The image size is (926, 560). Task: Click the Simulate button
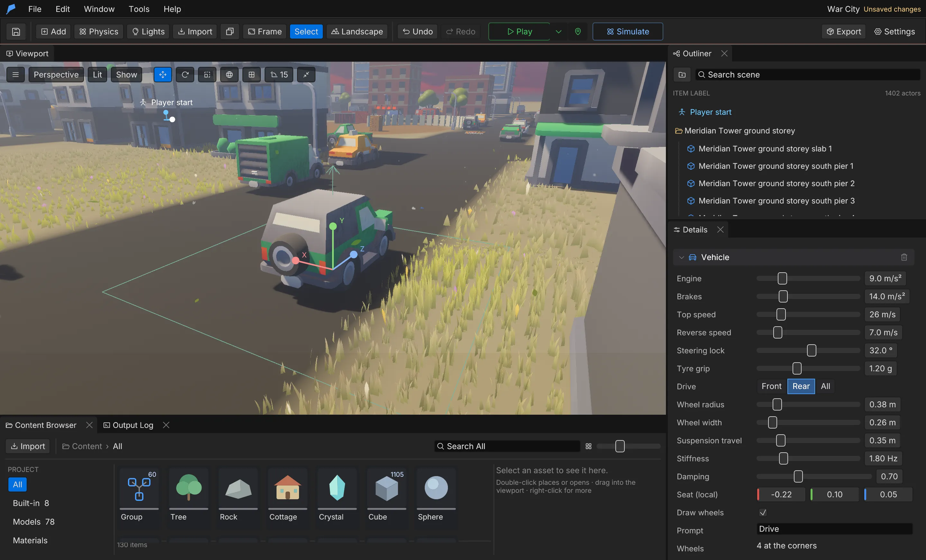point(628,32)
